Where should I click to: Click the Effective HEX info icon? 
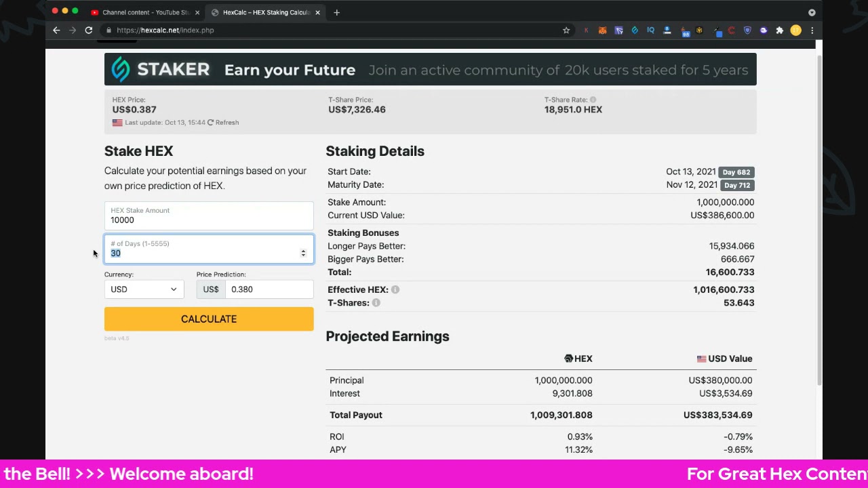pyautogui.click(x=395, y=289)
